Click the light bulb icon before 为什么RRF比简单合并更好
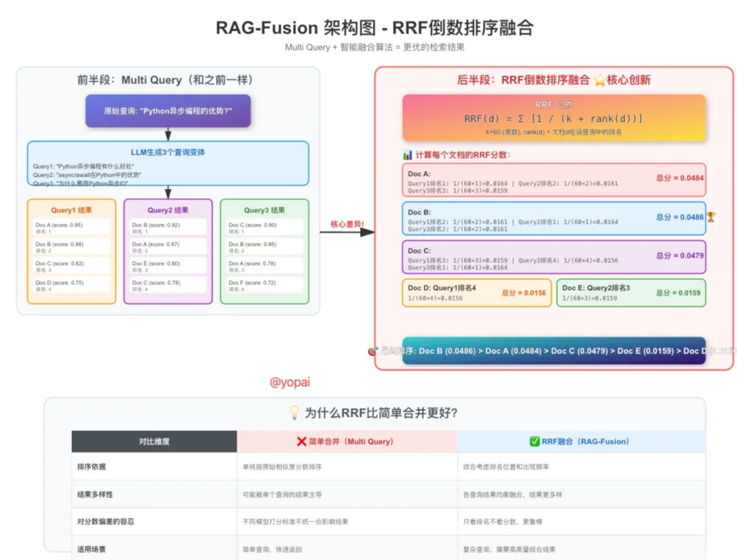This screenshot has width=737, height=560. click(294, 413)
